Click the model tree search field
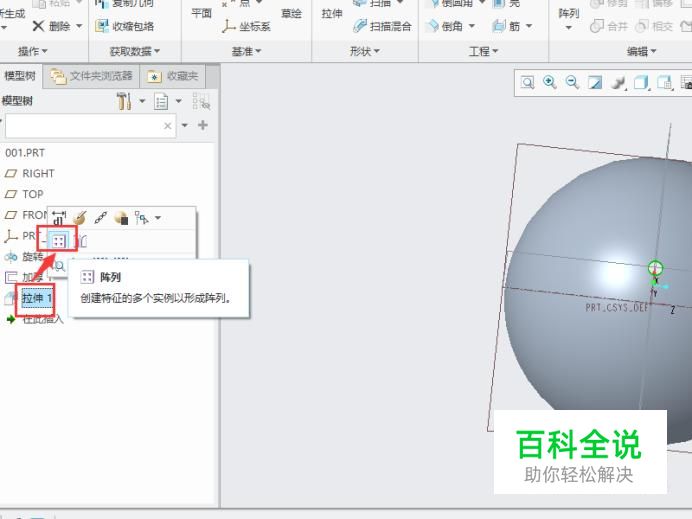 90,126
